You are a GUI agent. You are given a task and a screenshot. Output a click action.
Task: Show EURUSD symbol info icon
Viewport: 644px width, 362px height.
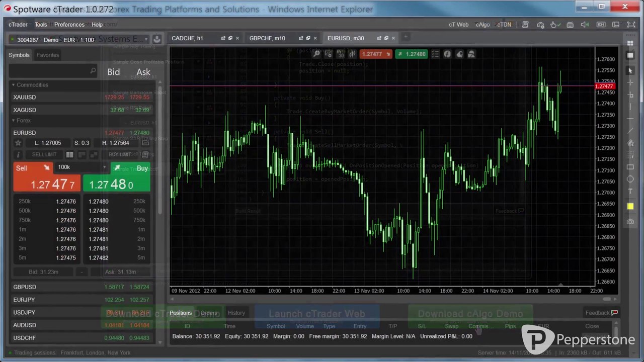coord(19,155)
